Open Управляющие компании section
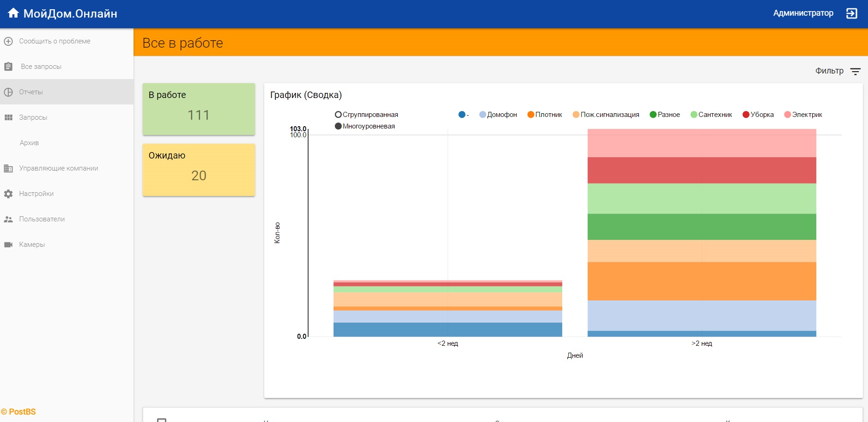The height and width of the screenshot is (422, 868). pyautogui.click(x=67, y=168)
